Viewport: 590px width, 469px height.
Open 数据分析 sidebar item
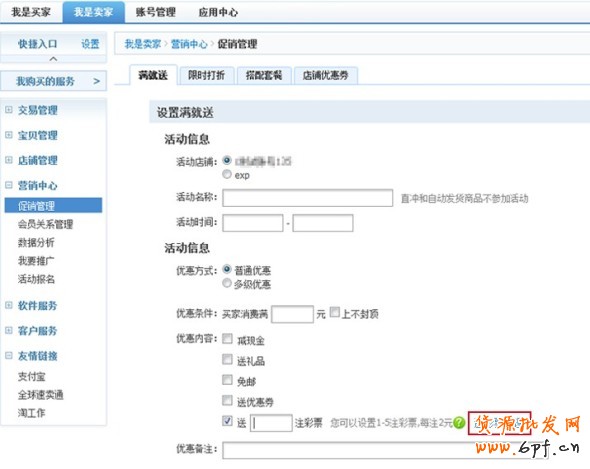[36, 242]
